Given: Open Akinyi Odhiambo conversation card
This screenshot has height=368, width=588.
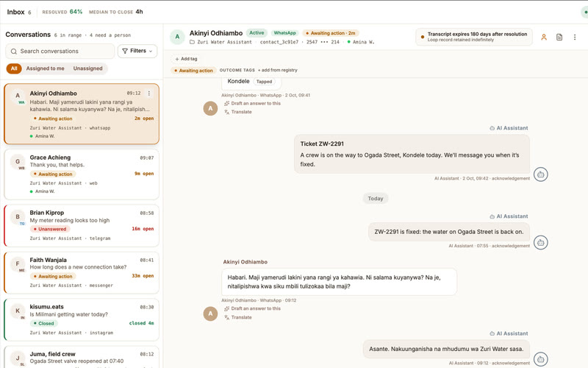Looking at the screenshot, I should [82, 114].
